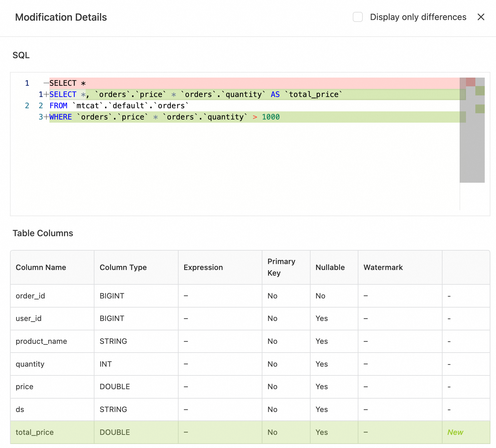Click the New tag on total_price
The height and width of the screenshot is (448, 496).
[455, 432]
